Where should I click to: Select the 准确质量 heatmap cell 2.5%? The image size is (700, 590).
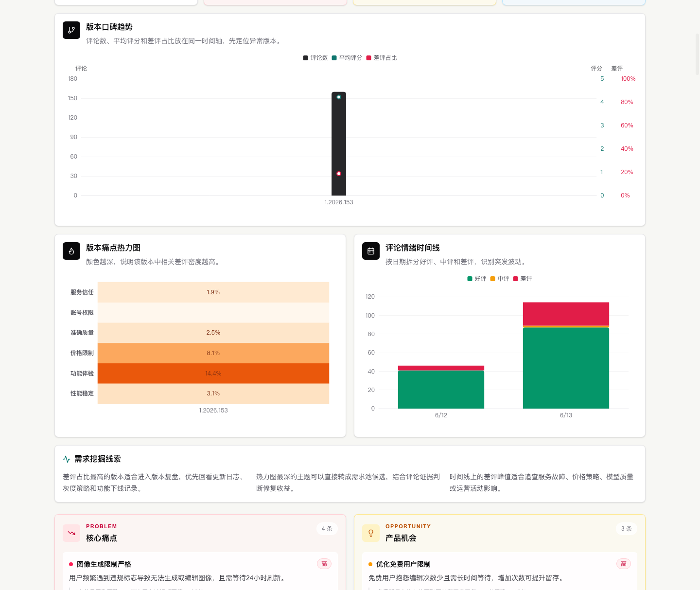tap(213, 333)
